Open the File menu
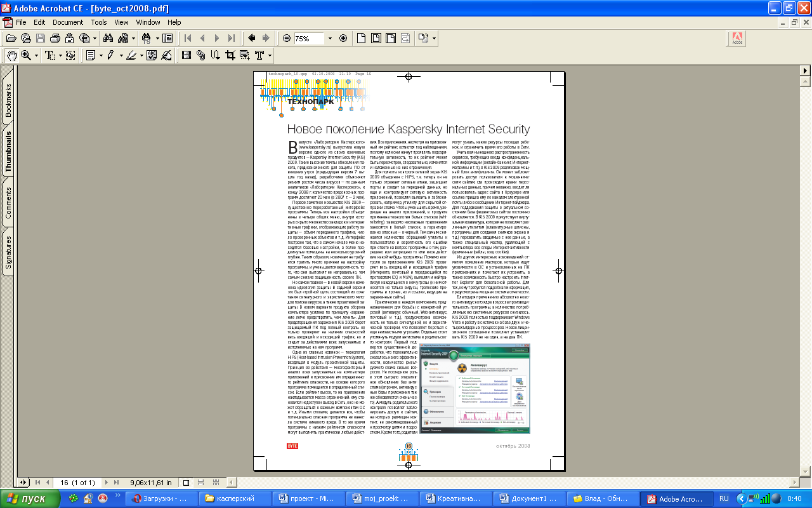This screenshot has width=812, height=508. 21,22
